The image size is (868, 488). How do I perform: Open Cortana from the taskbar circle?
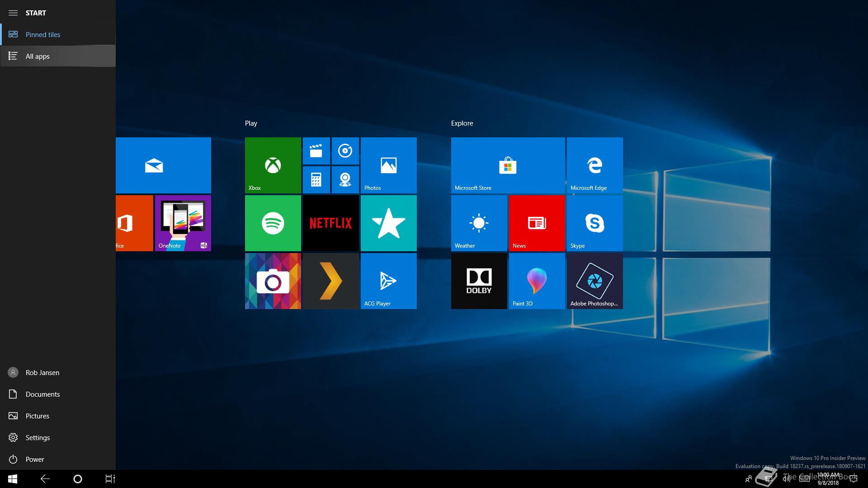78,479
